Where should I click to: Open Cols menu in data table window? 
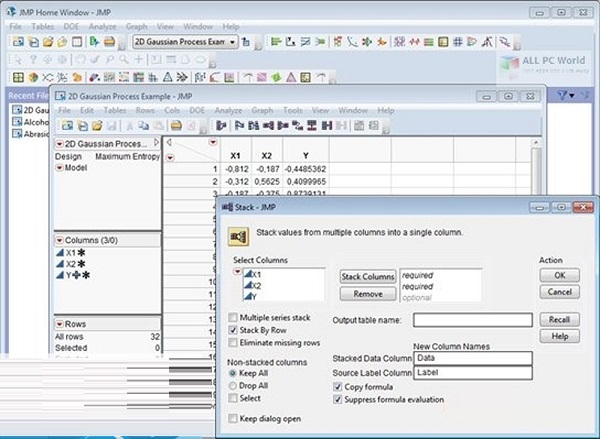172,110
